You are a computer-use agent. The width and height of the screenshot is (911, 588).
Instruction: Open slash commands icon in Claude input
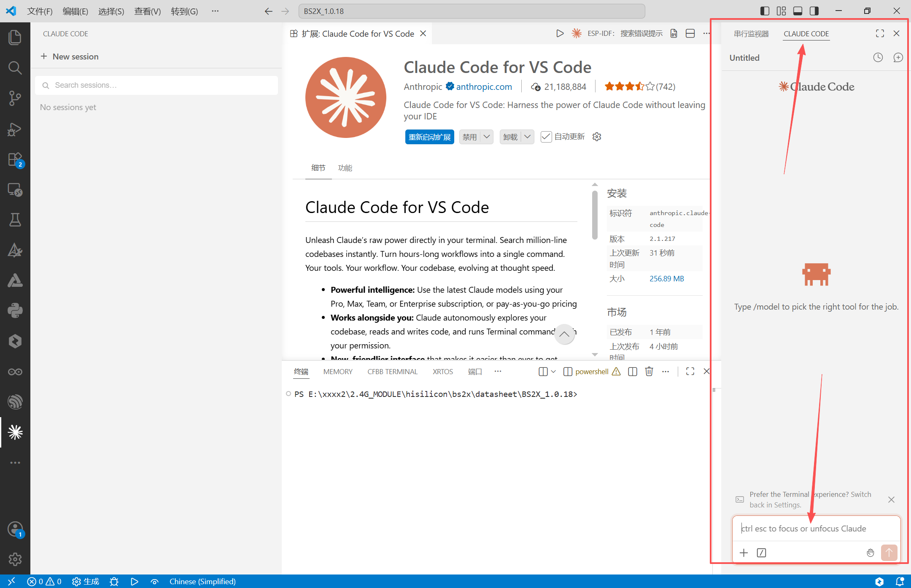(761, 553)
